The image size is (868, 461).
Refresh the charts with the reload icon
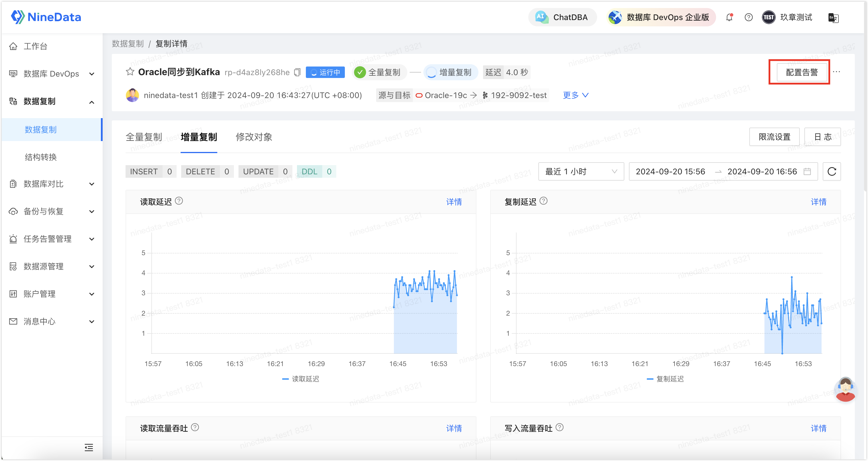[832, 171]
